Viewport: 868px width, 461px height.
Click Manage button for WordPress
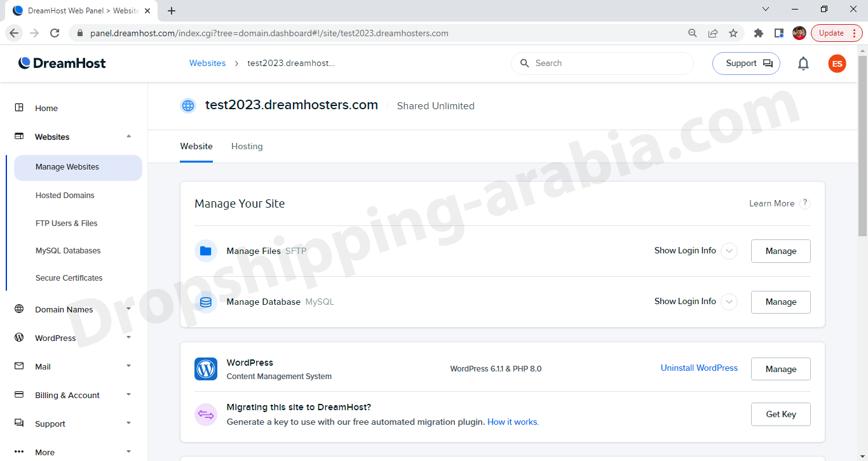[780, 369]
